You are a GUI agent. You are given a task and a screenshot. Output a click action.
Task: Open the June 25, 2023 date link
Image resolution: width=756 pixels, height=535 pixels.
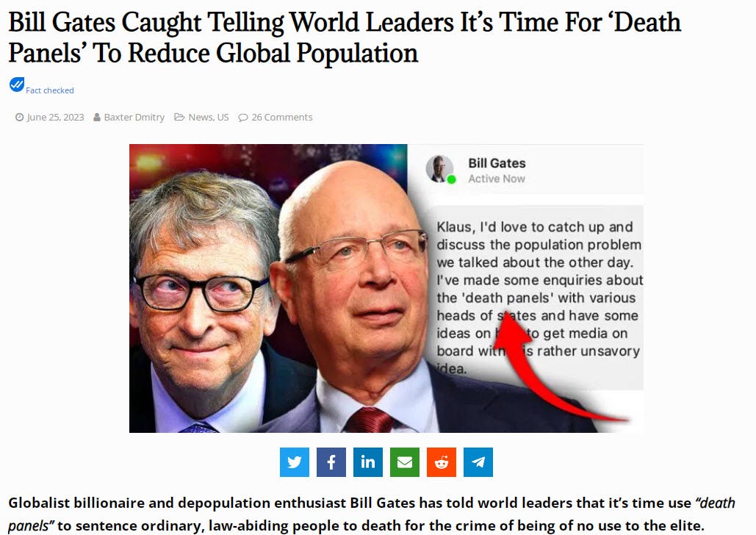point(55,118)
